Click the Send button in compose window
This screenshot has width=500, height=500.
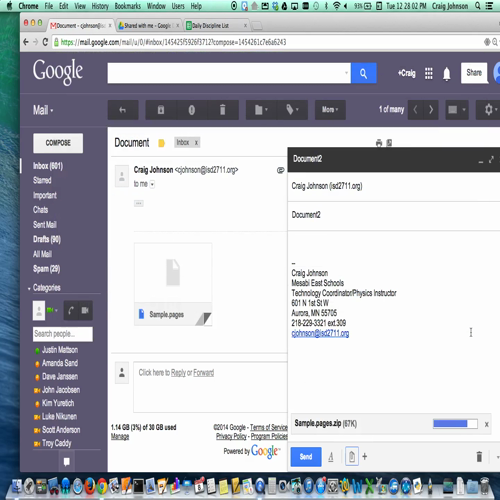tap(306, 457)
